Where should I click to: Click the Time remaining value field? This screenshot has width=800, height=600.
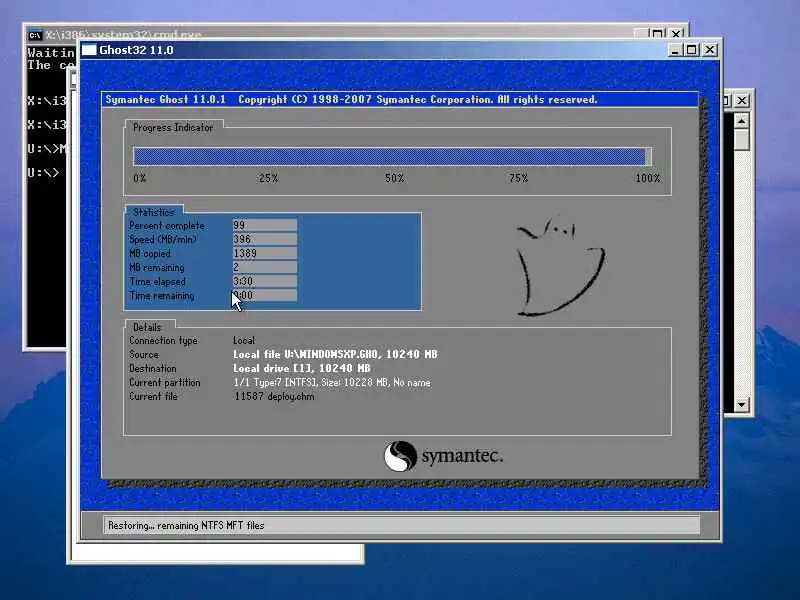click(264, 295)
